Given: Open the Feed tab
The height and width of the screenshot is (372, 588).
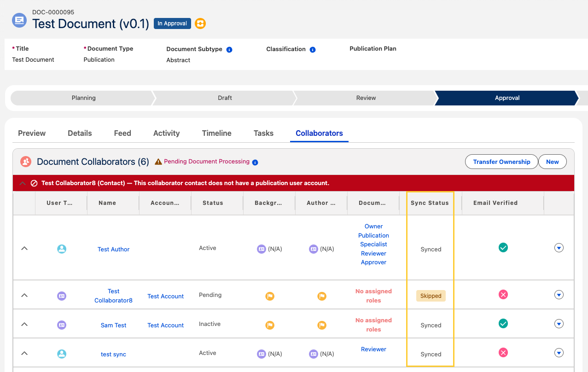Looking at the screenshot, I should pos(122,133).
